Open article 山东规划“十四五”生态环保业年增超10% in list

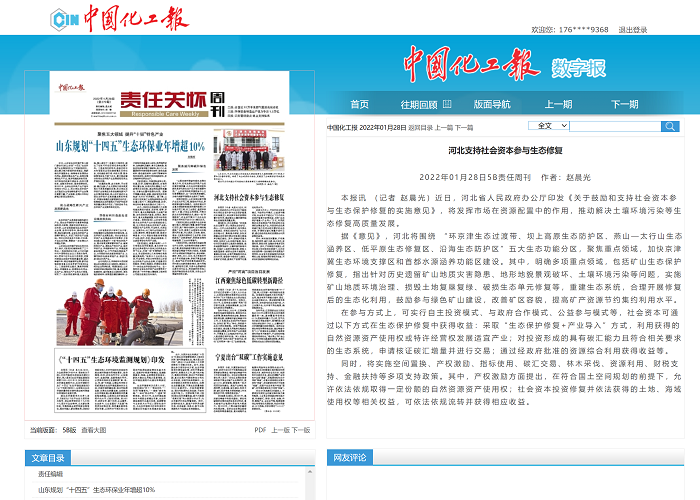(x=96, y=490)
